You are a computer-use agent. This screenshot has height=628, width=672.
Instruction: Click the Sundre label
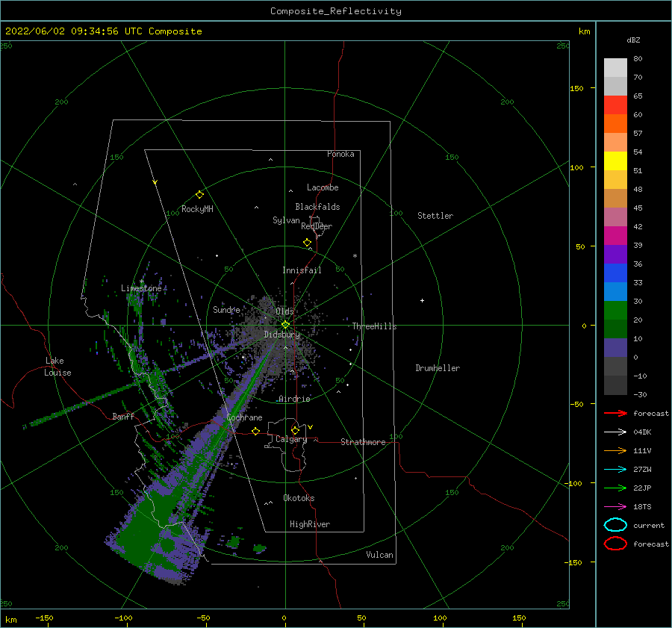(x=226, y=309)
